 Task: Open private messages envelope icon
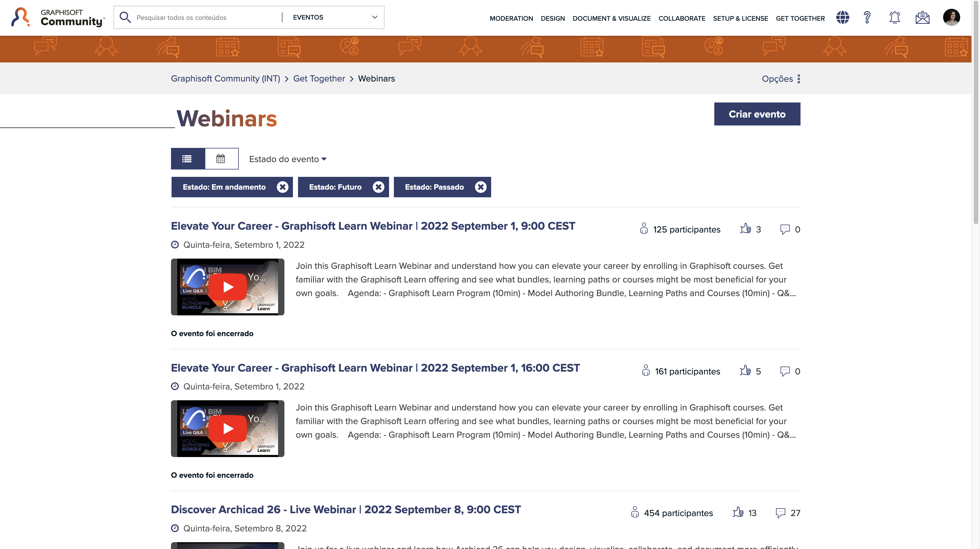(x=922, y=17)
